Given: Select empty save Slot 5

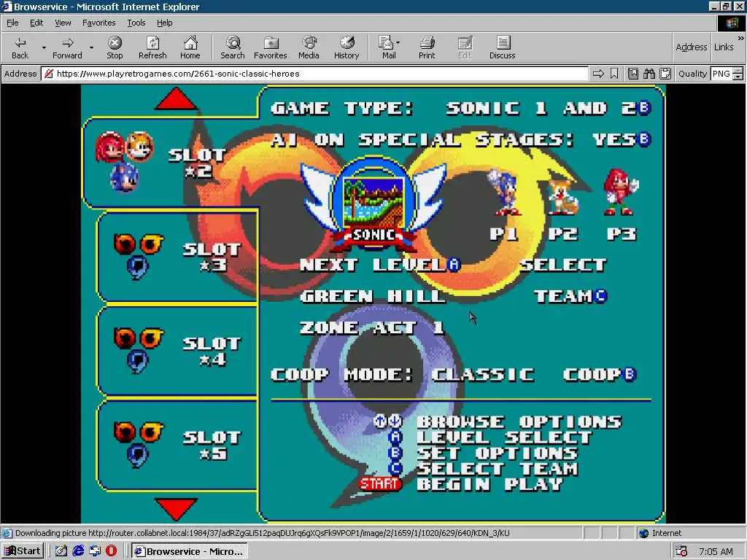Looking at the screenshot, I should click(x=177, y=445).
